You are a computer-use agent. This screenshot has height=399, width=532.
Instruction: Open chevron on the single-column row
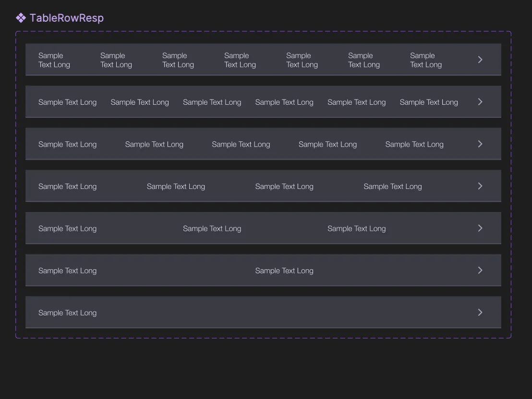pyautogui.click(x=480, y=312)
